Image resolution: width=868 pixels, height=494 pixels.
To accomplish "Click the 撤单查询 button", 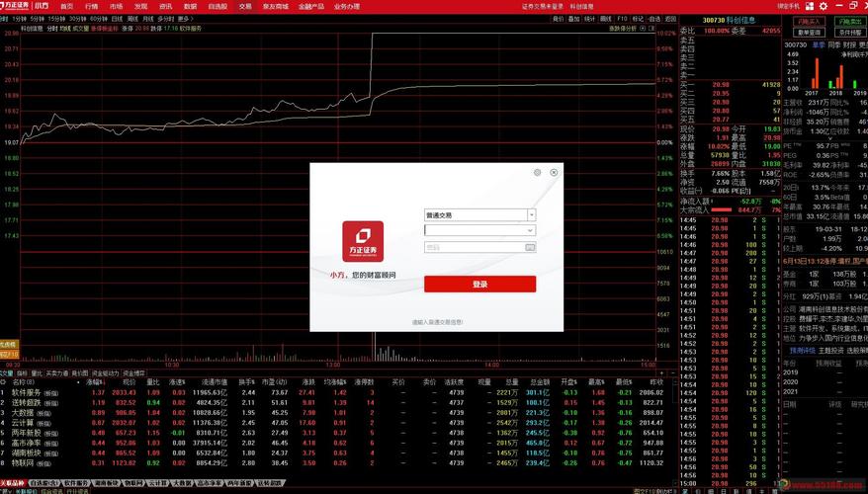I will [809, 33].
